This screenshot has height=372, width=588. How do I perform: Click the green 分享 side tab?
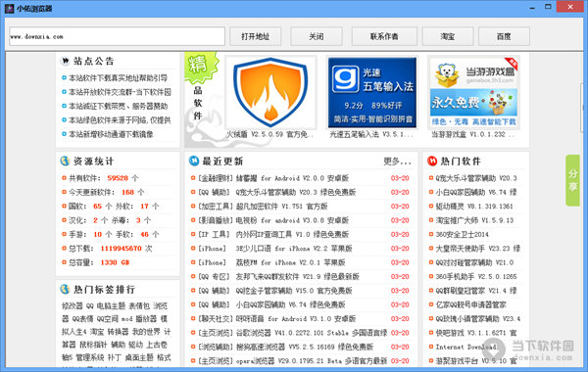click(x=572, y=180)
